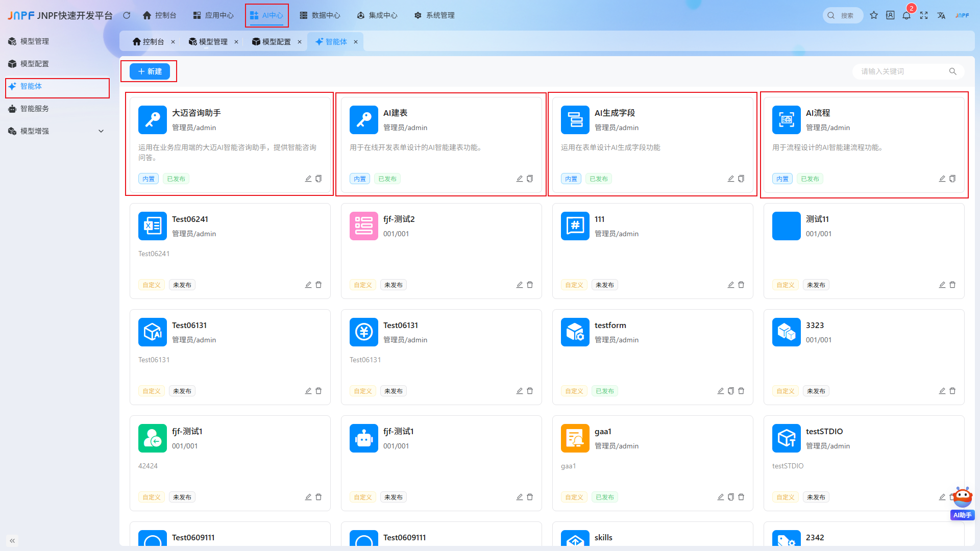Click the AI助手 floating robot icon
The image size is (980, 551).
pyautogui.click(x=962, y=498)
